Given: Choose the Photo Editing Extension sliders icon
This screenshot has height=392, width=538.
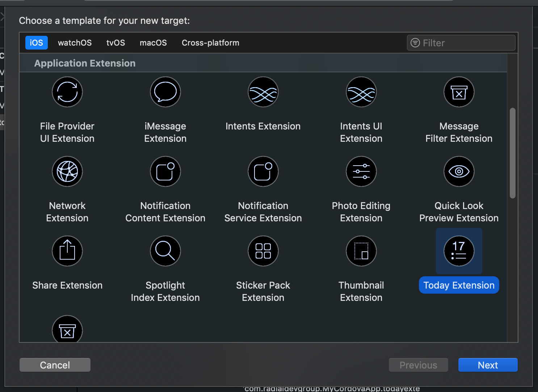Looking at the screenshot, I should [361, 171].
